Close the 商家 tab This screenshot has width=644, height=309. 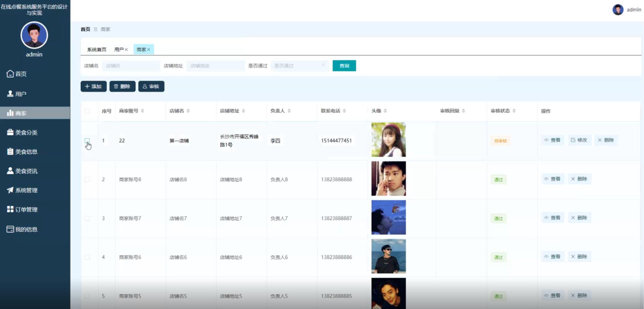coord(149,50)
